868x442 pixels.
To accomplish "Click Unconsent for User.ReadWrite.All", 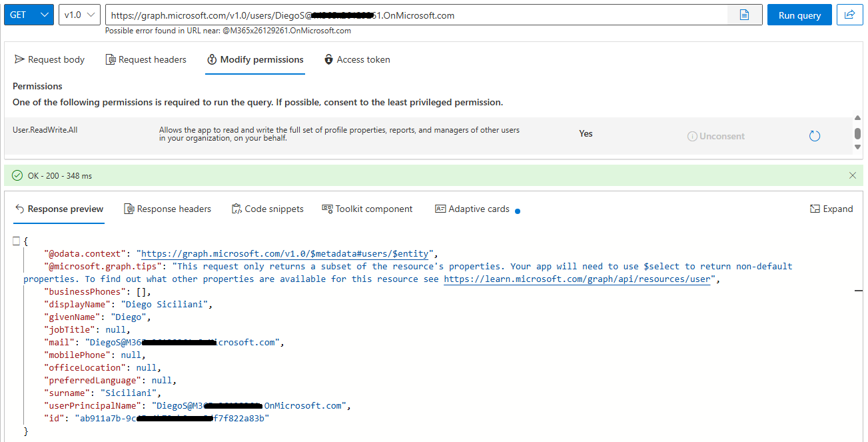I will coord(716,136).
